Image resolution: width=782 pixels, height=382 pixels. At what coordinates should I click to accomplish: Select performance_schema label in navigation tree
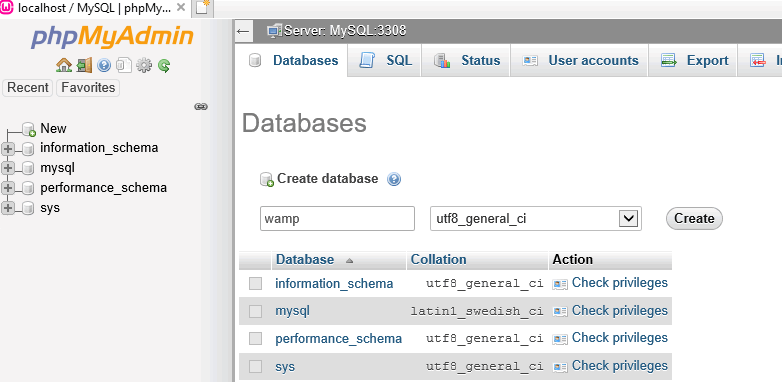pos(103,188)
